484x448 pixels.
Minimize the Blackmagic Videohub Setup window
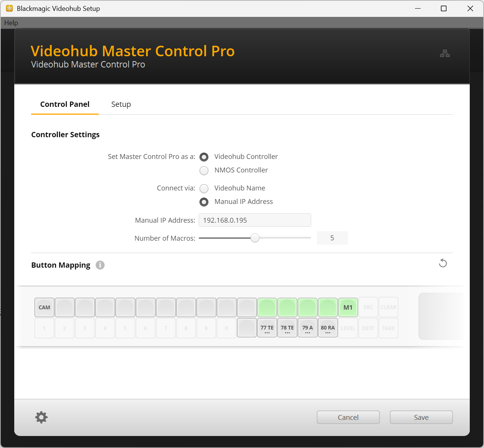[x=418, y=8]
